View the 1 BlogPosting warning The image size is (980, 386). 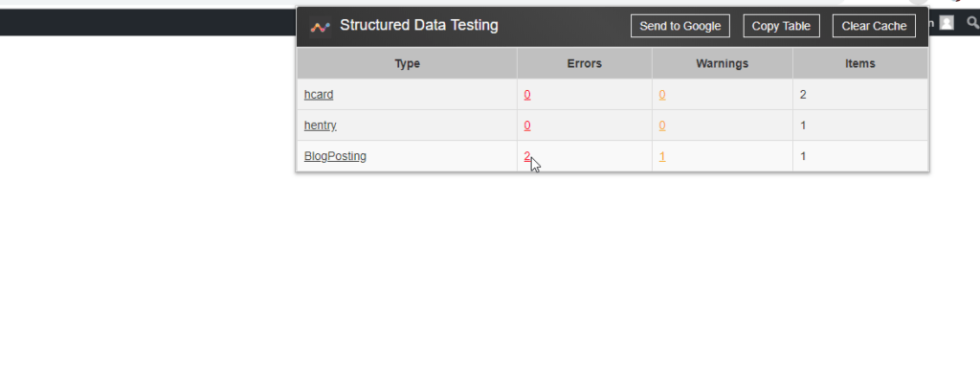coord(662,156)
